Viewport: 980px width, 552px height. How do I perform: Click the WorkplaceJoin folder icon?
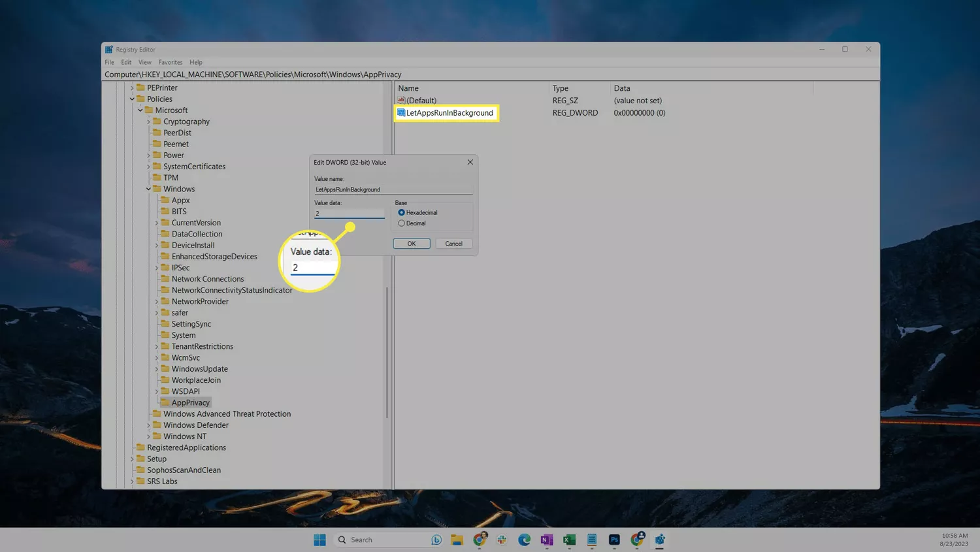(x=165, y=380)
